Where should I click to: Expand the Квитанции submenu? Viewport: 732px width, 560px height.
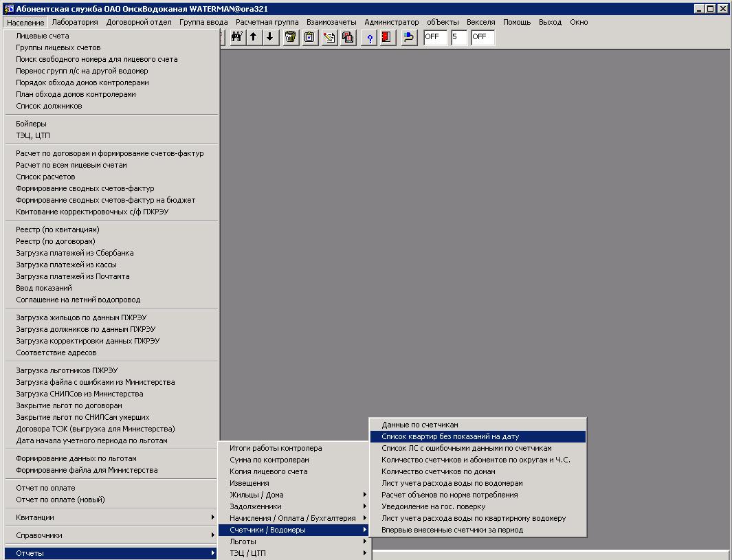point(111,517)
